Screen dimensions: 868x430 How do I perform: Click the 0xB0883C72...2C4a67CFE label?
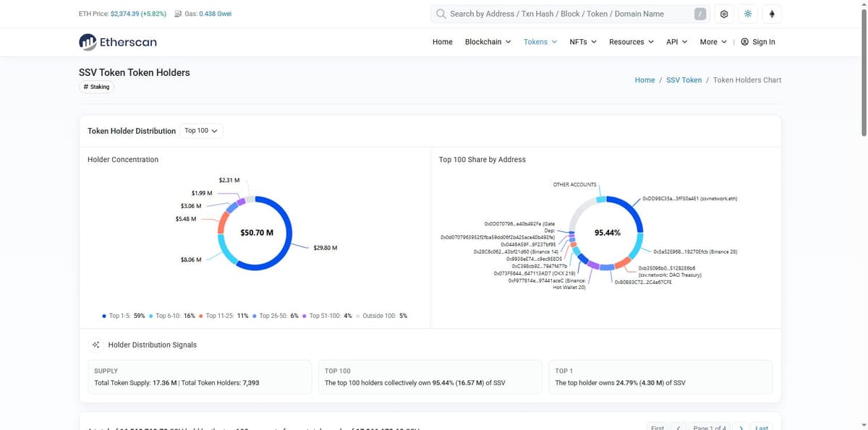643,283
